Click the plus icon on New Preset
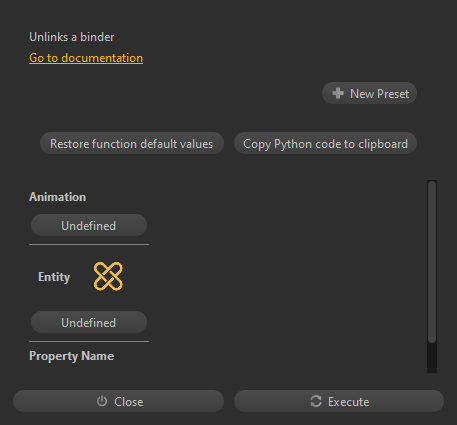Image resolution: width=457 pixels, height=425 pixels. pyautogui.click(x=338, y=93)
